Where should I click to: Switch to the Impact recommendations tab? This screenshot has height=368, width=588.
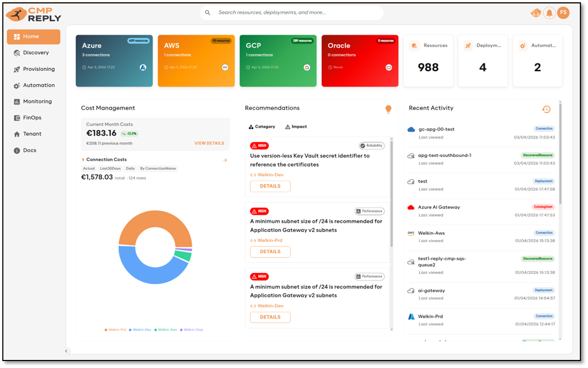[296, 127]
